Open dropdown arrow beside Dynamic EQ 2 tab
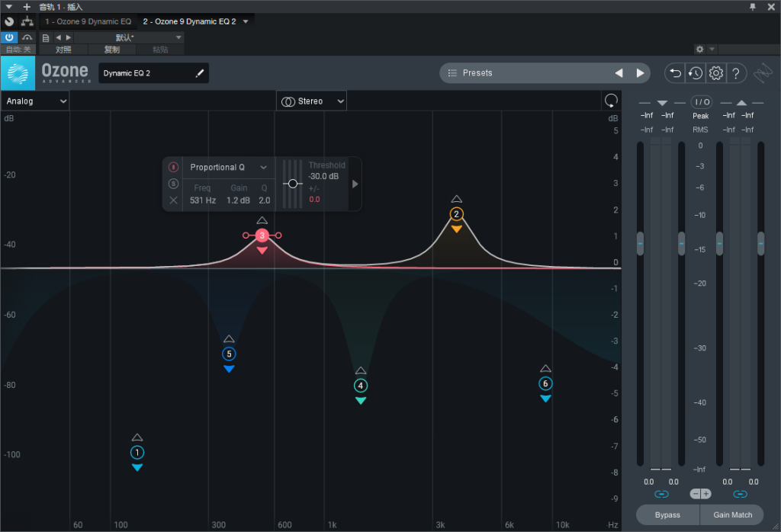This screenshot has height=532, width=781. [246, 21]
